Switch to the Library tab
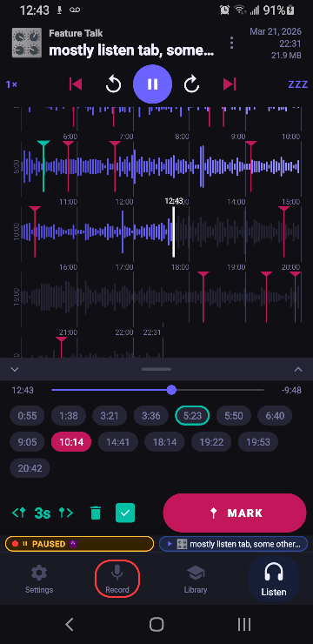This screenshot has height=644, width=313. click(196, 580)
